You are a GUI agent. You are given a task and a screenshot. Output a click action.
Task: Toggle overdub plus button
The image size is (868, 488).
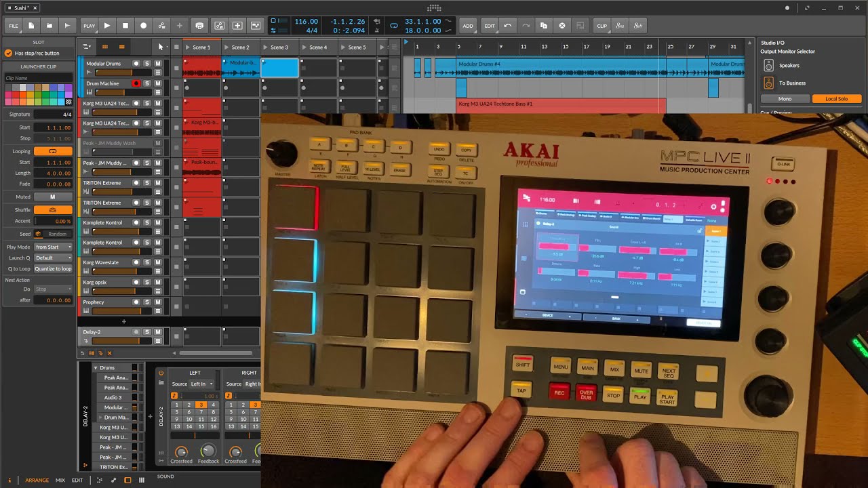180,26
